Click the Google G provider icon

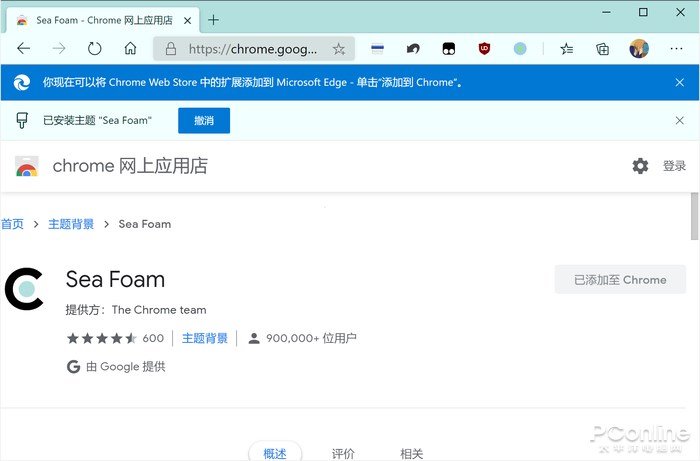(73, 366)
